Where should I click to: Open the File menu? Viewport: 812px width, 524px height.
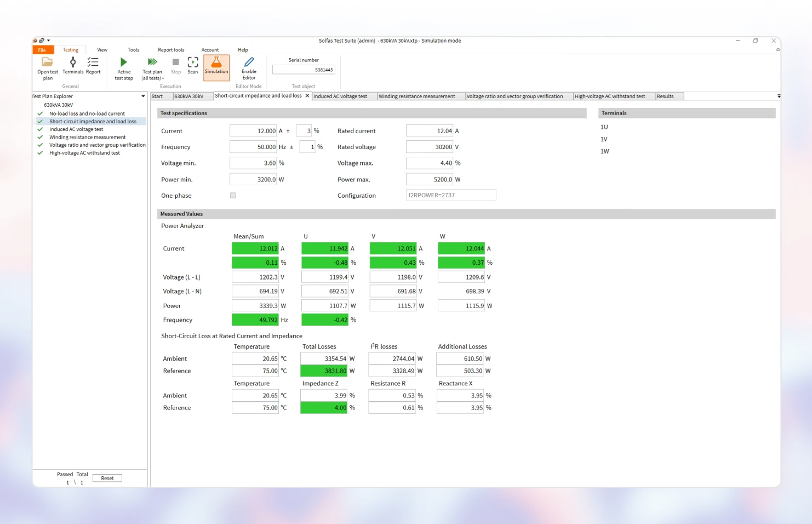coord(43,49)
